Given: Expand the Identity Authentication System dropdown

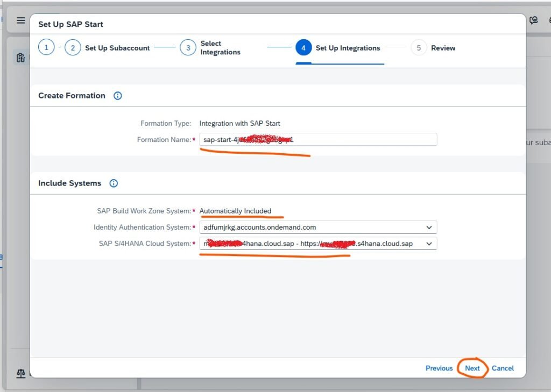Looking at the screenshot, I should [x=429, y=227].
